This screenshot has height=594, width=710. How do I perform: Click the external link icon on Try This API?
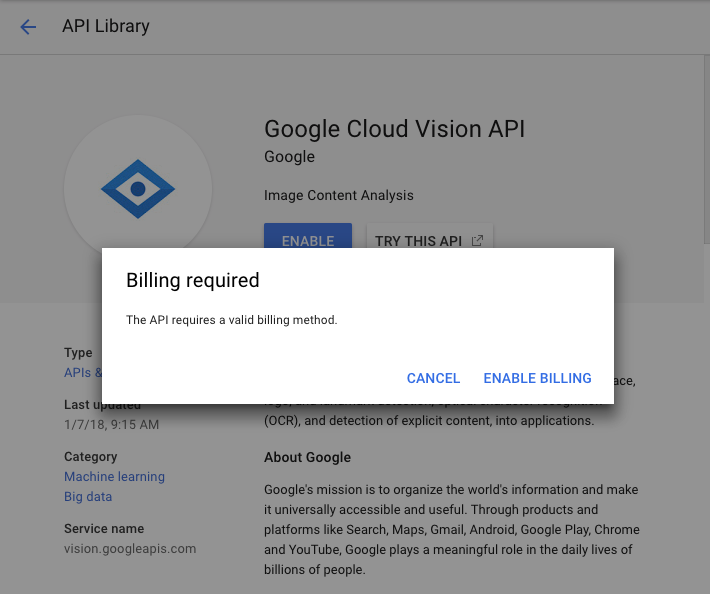pos(477,240)
